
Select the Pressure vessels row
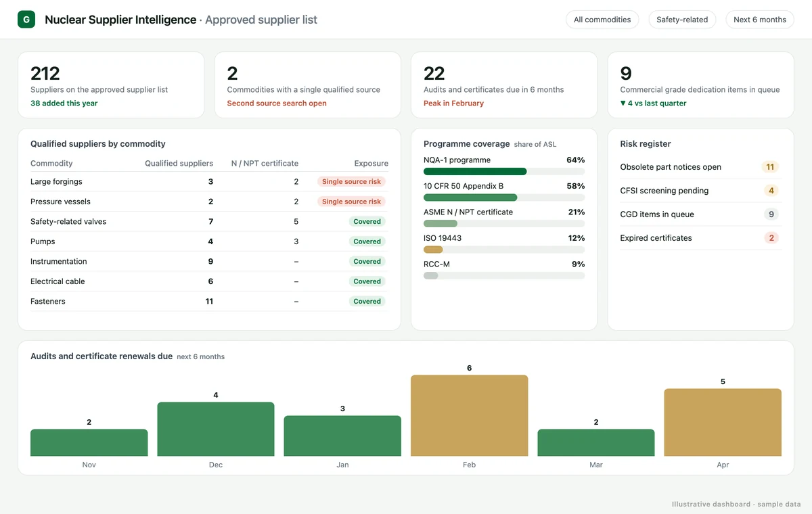point(210,202)
